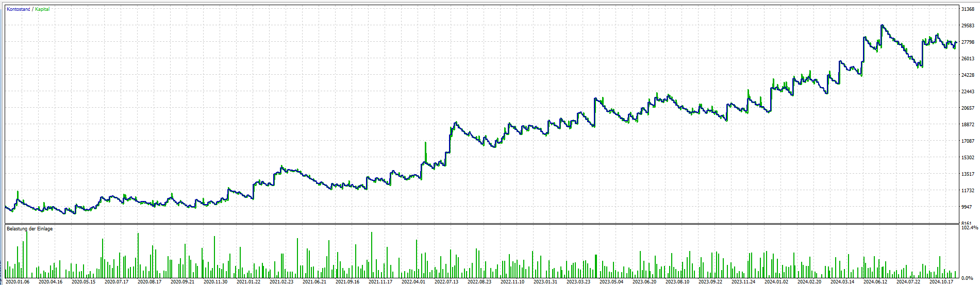Click the 2022.11.10 date label

(512, 282)
